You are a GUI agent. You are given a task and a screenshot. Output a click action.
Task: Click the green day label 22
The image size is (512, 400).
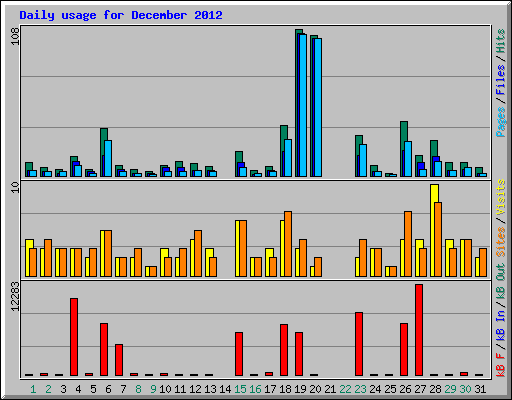point(345,389)
